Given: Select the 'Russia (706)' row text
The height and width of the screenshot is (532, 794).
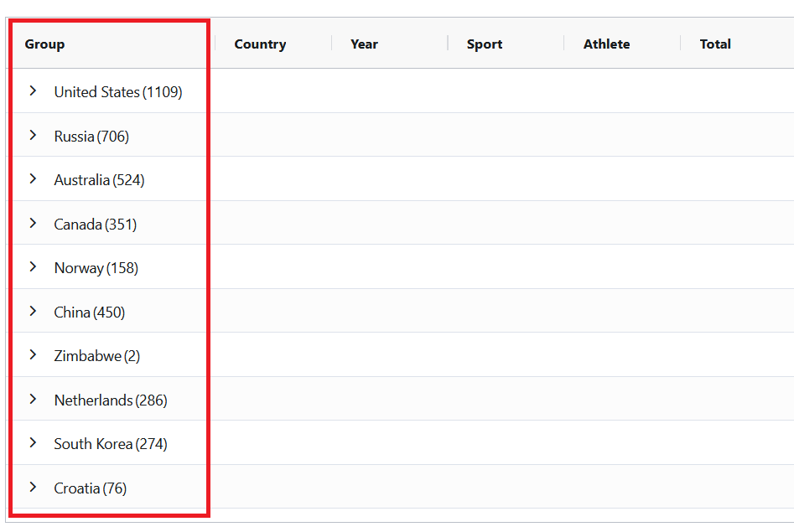Looking at the screenshot, I should 91,137.
